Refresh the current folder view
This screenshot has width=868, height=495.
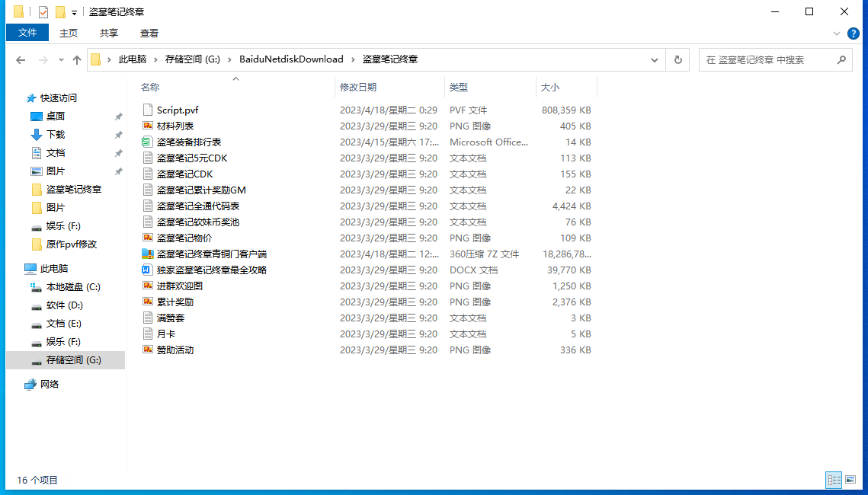click(x=677, y=59)
